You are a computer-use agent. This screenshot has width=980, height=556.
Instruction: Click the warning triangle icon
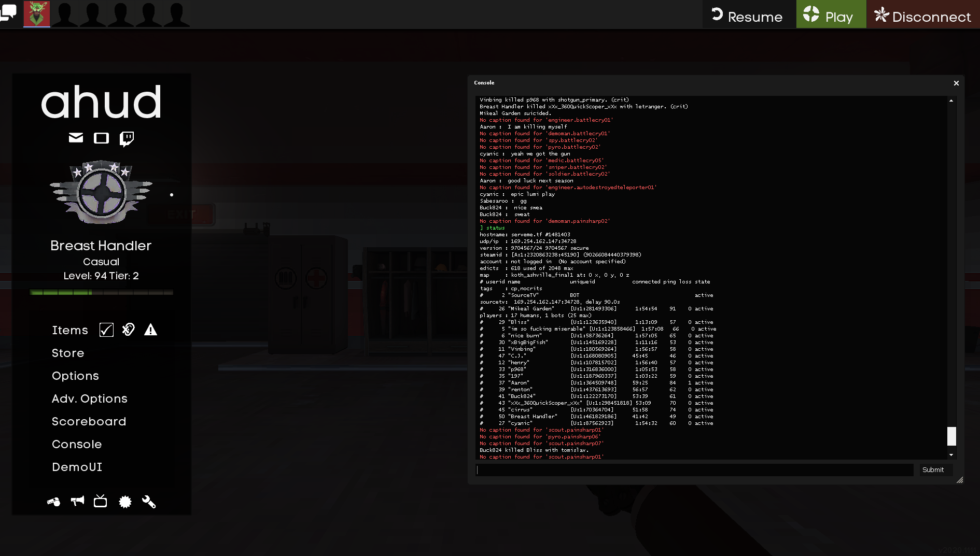tap(150, 330)
